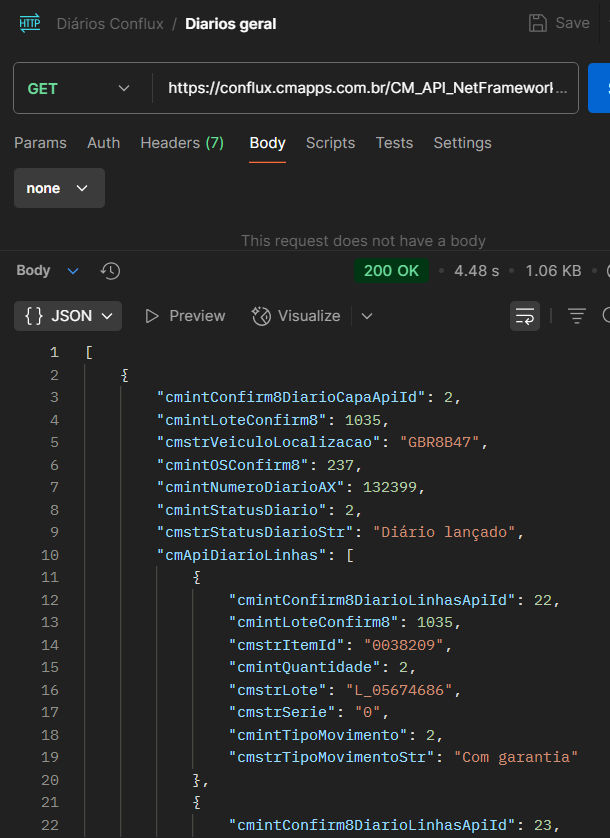The width and height of the screenshot is (610, 838).
Task: Open the dropdown arrow next to Visualize
Action: click(x=367, y=316)
